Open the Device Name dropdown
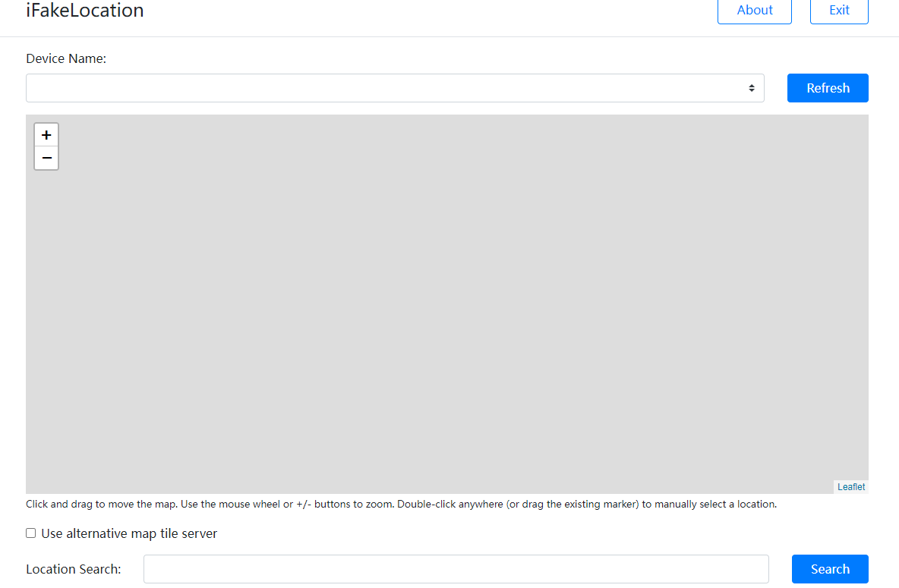The height and width of the screenshot is (588, 899). pos(395,88)
